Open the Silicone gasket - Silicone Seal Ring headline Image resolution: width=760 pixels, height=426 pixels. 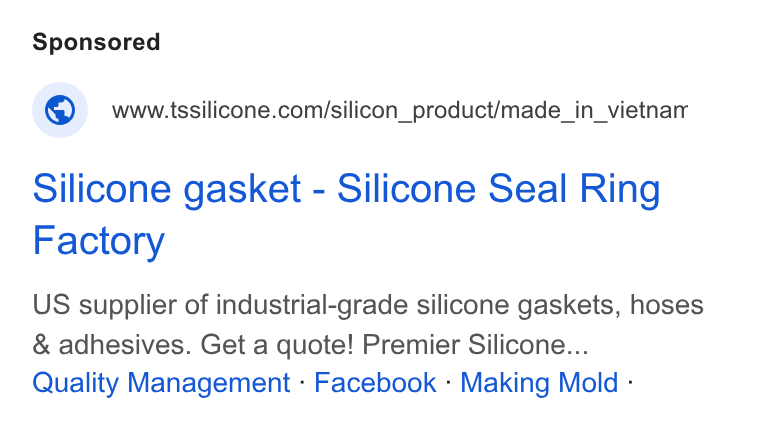click(x=346, y=215)
